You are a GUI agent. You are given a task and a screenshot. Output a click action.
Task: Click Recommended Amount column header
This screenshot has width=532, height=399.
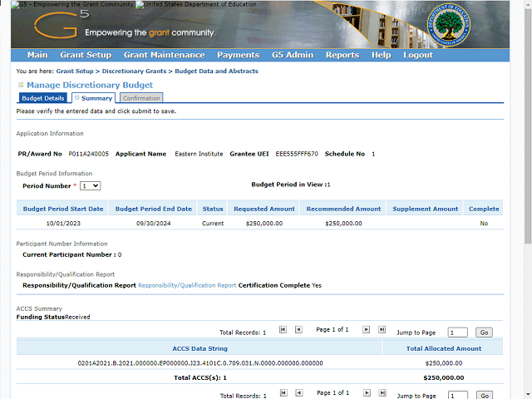(x=343, y=209)
